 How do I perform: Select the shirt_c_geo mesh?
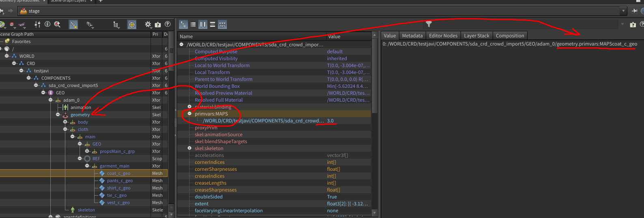tap(118, 188)
